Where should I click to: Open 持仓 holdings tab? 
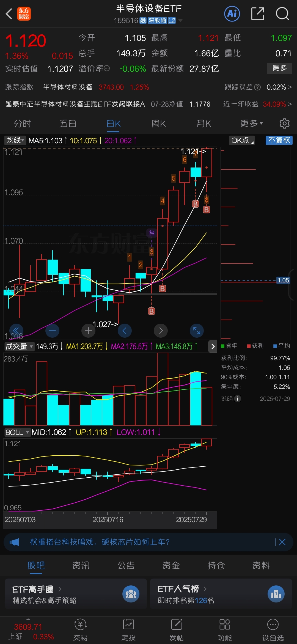coord(216,565)
